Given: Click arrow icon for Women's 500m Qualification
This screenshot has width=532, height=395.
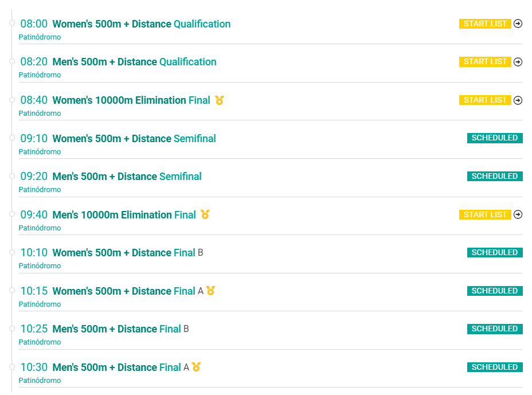Looking at the screenshot, I should click(518, 24).
